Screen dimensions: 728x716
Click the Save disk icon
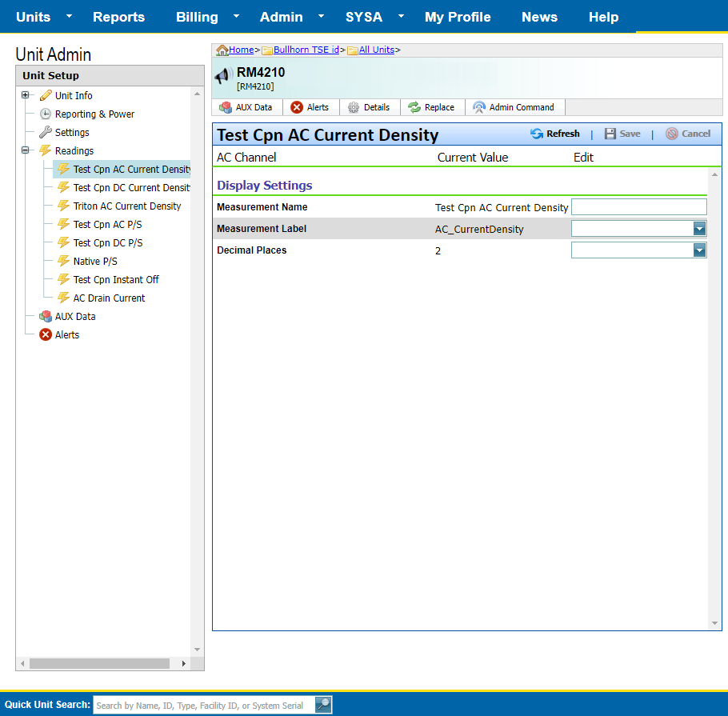point(610,134)
